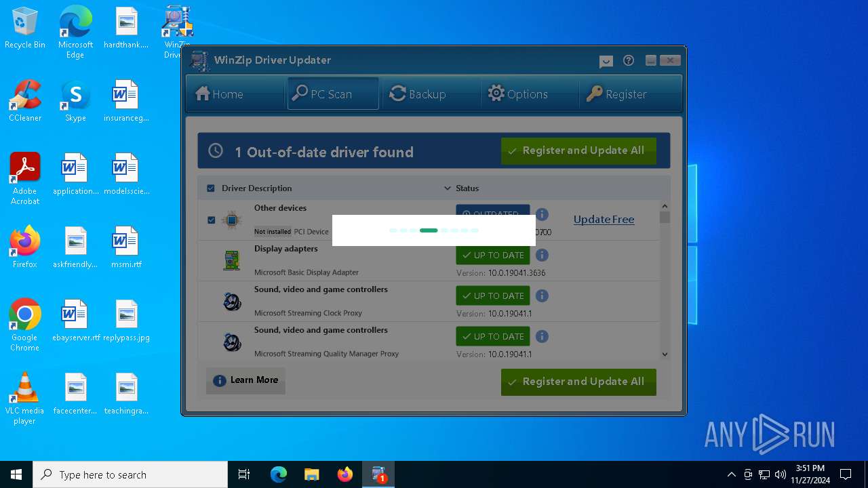This screenshot has height=488, width=868.
Task: Click the loading progress indicator
Action: 434,230
